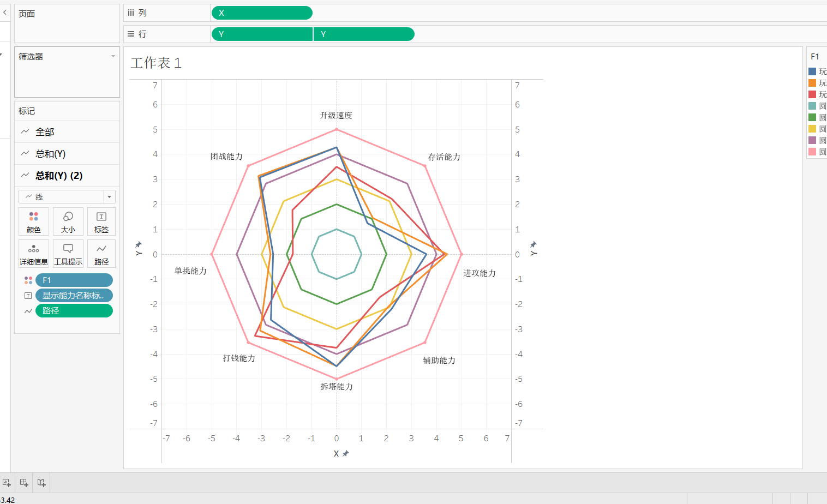Image resolution: width=827 pixels, height=504 pixels.
Task: Click the path icon beside 路径 pill
Action: [28, 311]
